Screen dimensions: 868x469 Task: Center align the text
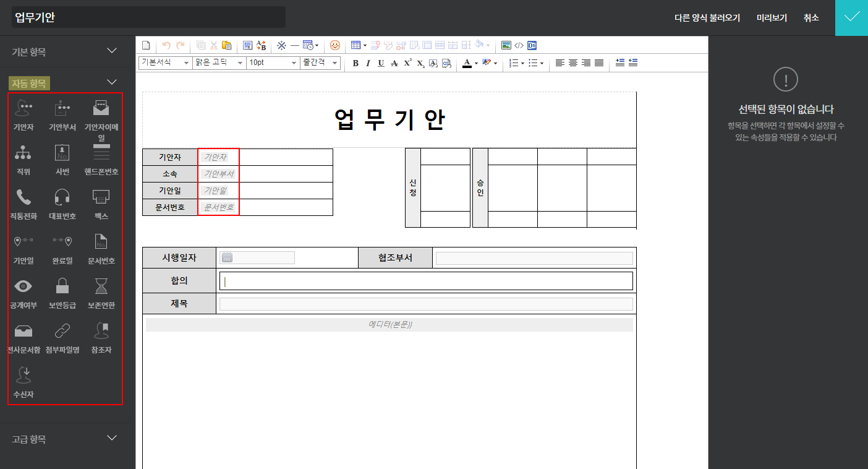click(x=573, y=63)
